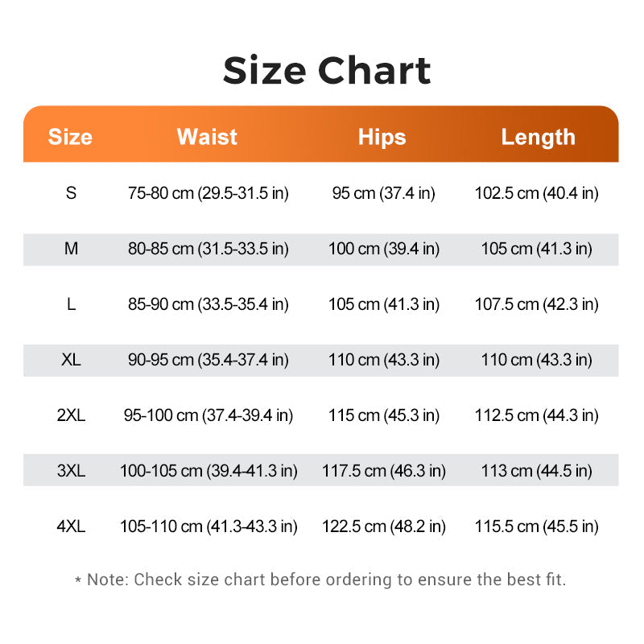Click the 3XL size row label

point(71,471)
